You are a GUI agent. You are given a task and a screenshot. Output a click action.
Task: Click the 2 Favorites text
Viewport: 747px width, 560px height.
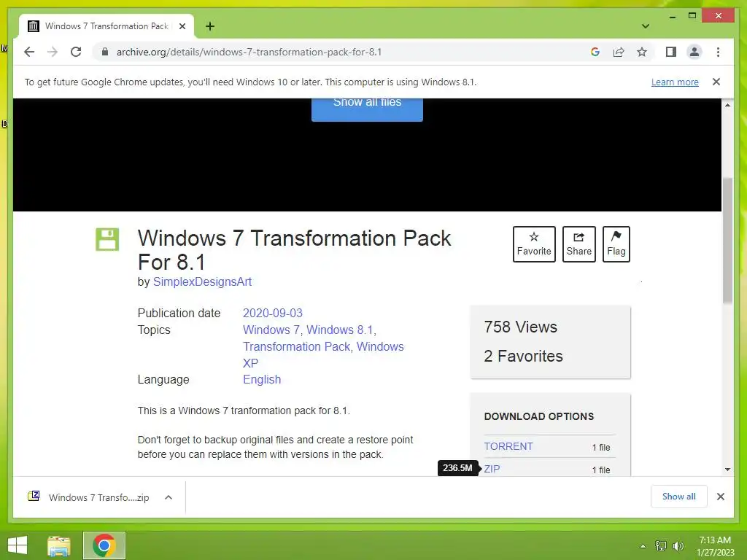pos(523,356)
